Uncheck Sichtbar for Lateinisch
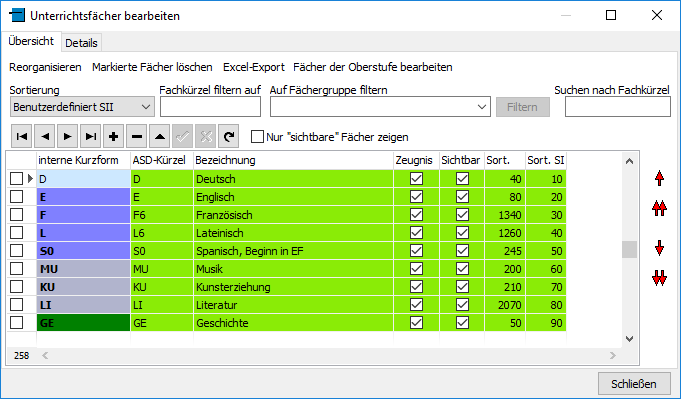The image size is (681, 399). click(462, 233)
